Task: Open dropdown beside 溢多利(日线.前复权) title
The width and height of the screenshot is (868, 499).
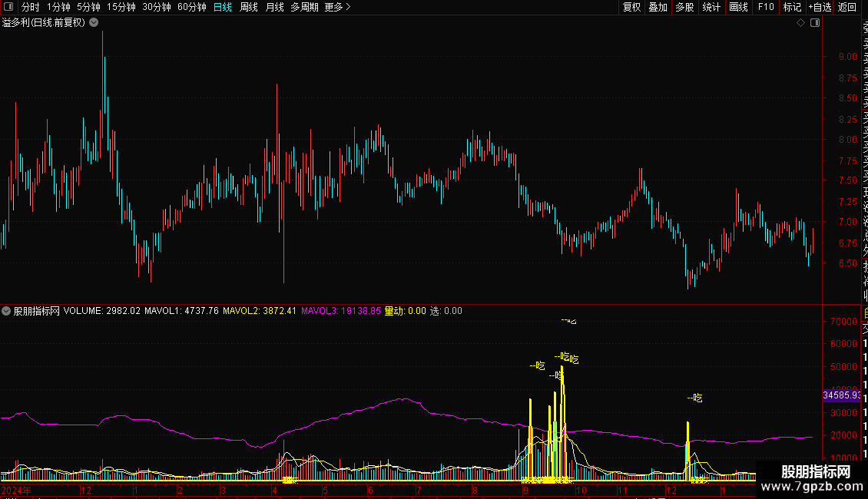Action: pos(94,23)
